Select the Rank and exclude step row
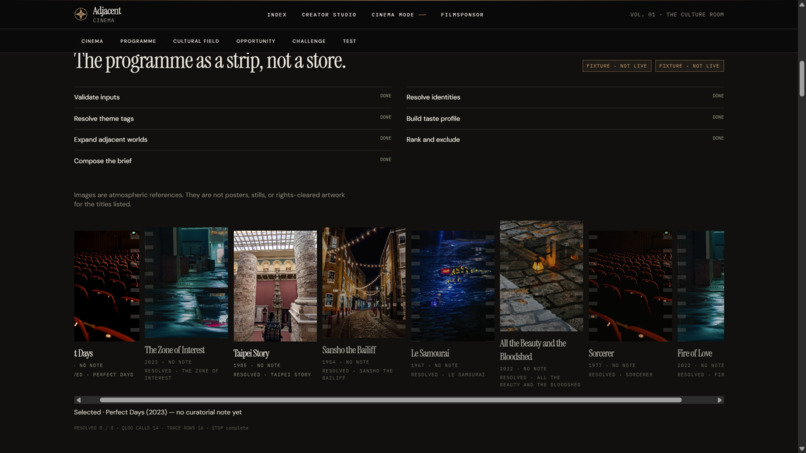 565,139
